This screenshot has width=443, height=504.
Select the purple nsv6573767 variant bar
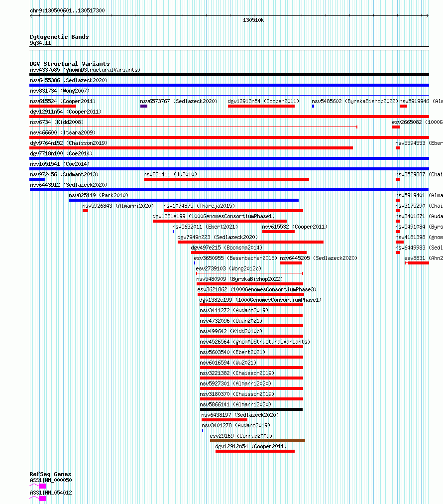pos(144,106)
